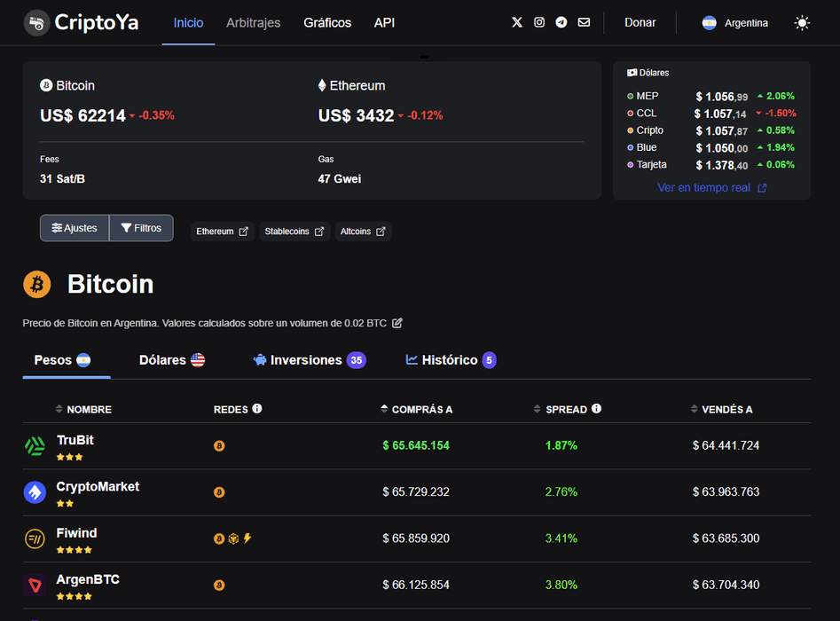Click the Ethereum price US$ 3432
Viewport: 840px width, 621px height.
[356, 115]
